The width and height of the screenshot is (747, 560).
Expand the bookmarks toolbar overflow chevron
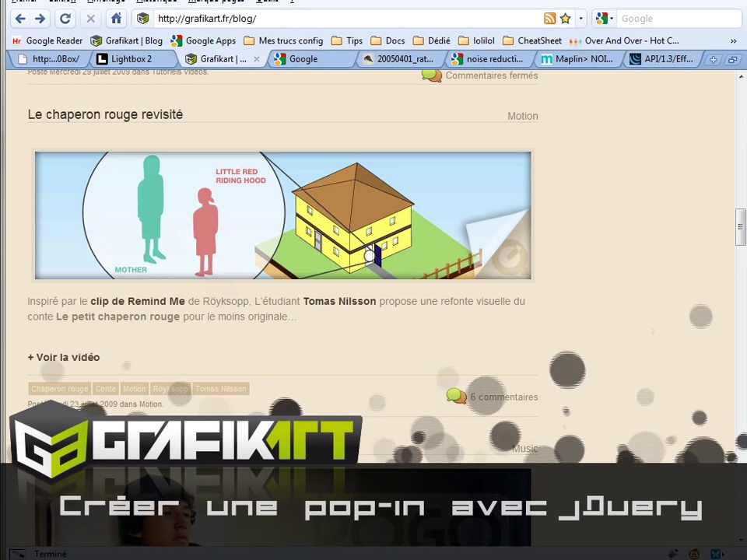[733, 40]
